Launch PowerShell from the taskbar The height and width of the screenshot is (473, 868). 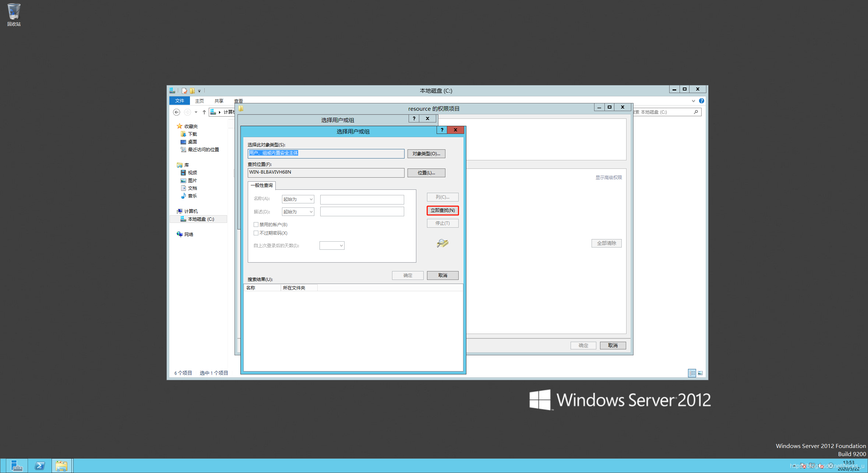39,466
